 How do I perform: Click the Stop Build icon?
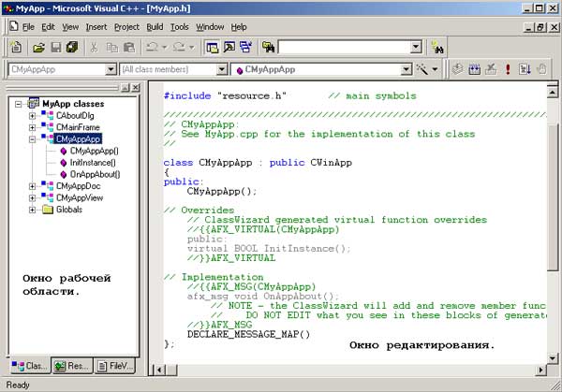(x=491, y=69)
